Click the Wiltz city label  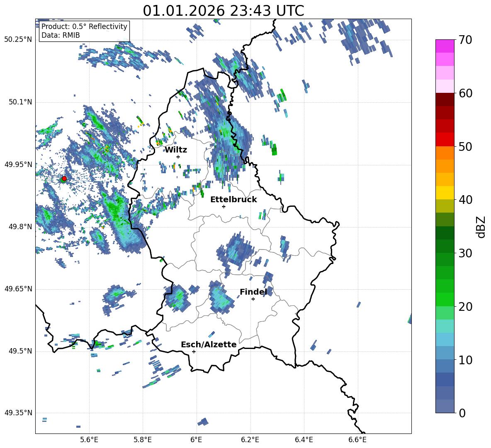click(x=176, y=150)
